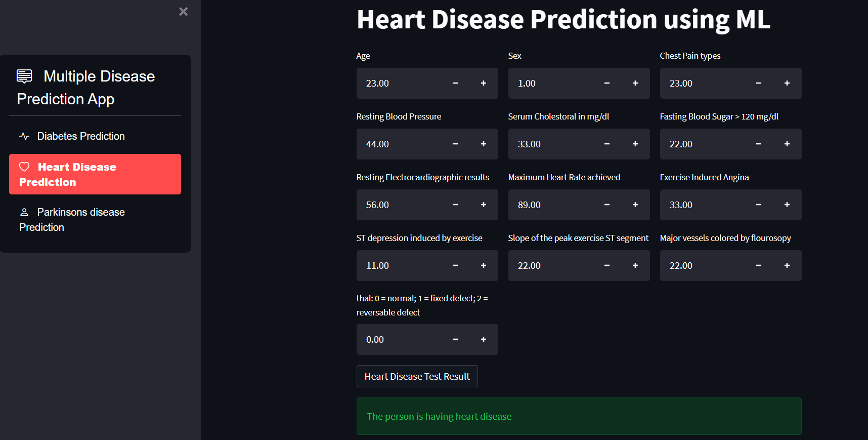The image size is (868, 440).
Task: Click the Heart Disease Test Result button
Action: (417, 376)
